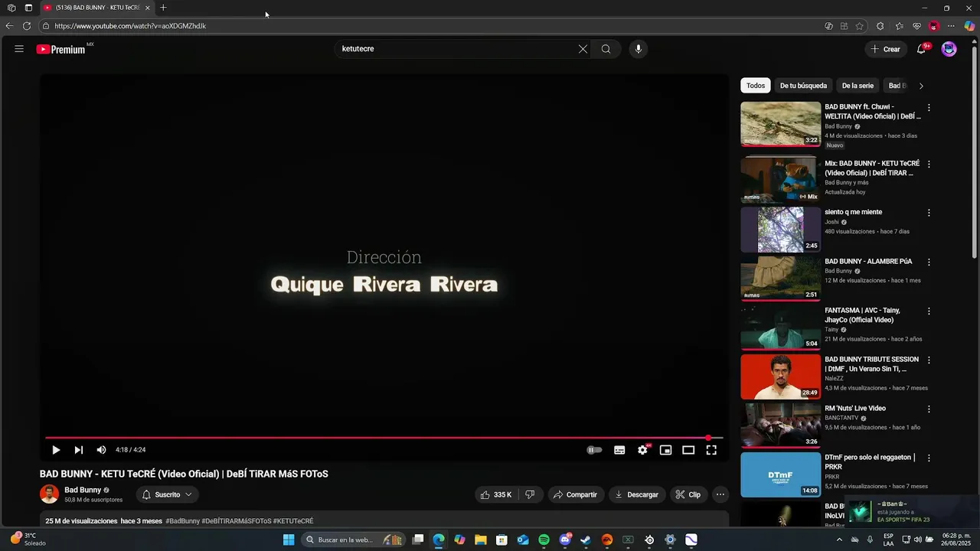980x551 pixels.
Task: Open the Compartir share dialog
Action: (576, 494)
